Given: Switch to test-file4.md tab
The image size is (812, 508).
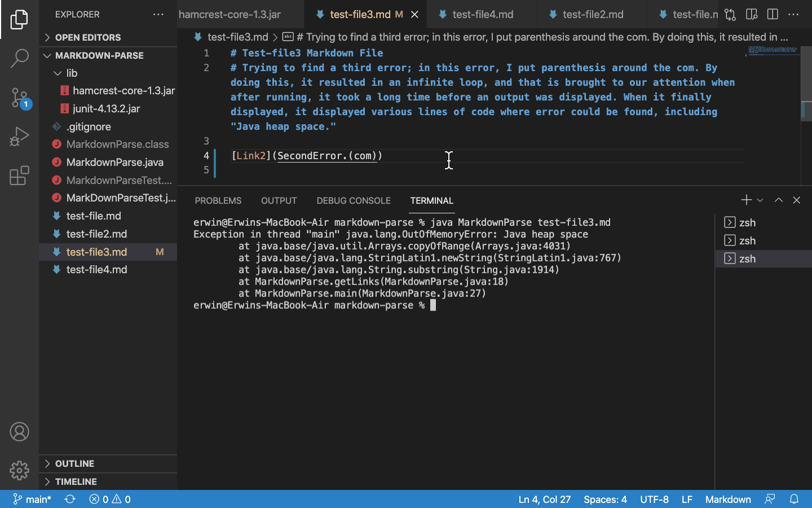Looking at the screenshot, I should click(482, 15).
